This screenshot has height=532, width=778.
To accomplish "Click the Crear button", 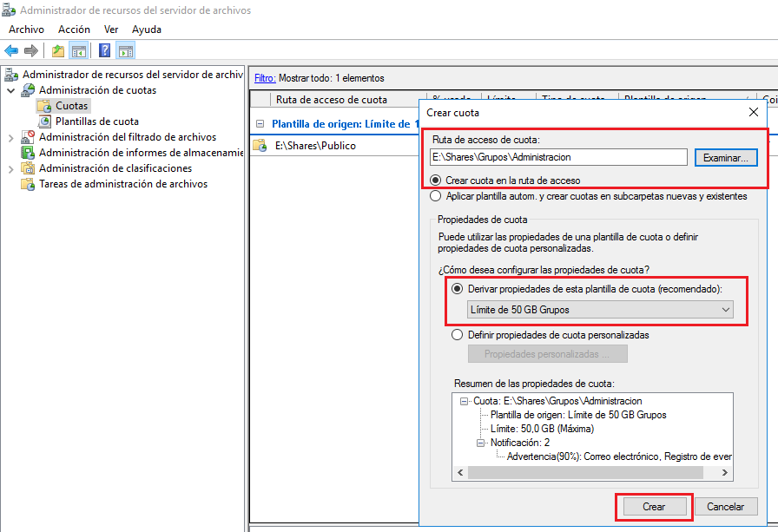I will point(653,507).
